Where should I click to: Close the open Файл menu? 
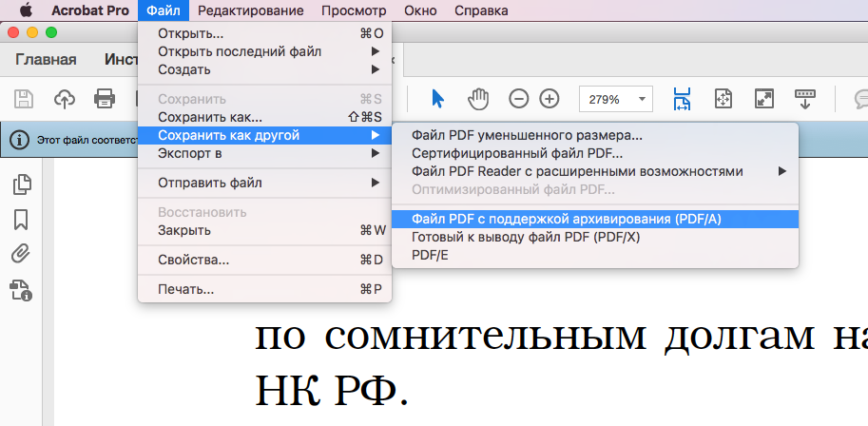coord(164,10)
